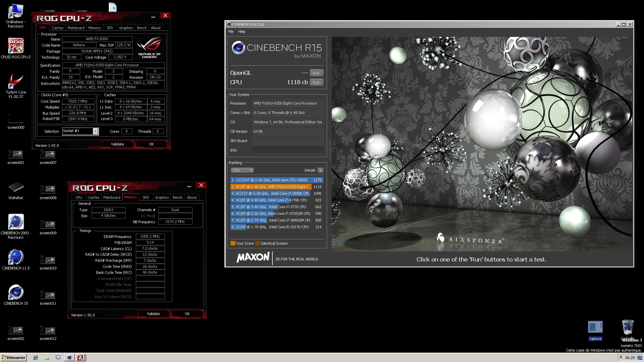
Task: Open Socket #1 selection dropdown
Action: (x=95, y=131)
